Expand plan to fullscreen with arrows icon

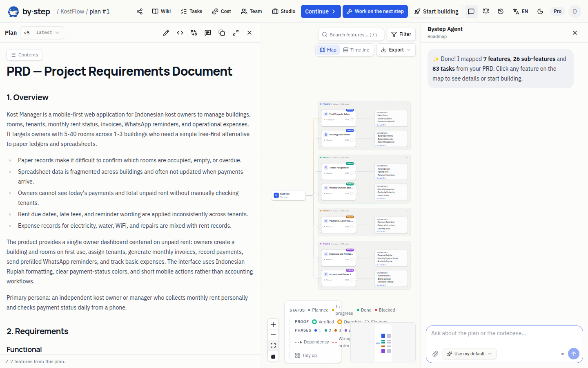[236, 33]
